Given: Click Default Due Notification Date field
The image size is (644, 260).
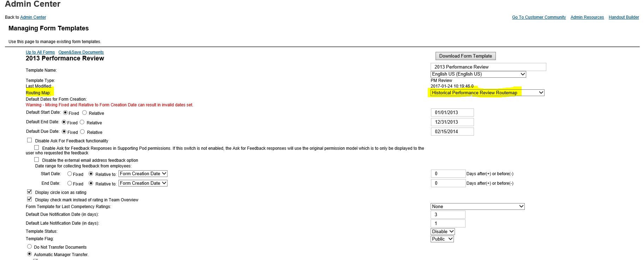Looking at the screenshot, I should coord(448,214).
